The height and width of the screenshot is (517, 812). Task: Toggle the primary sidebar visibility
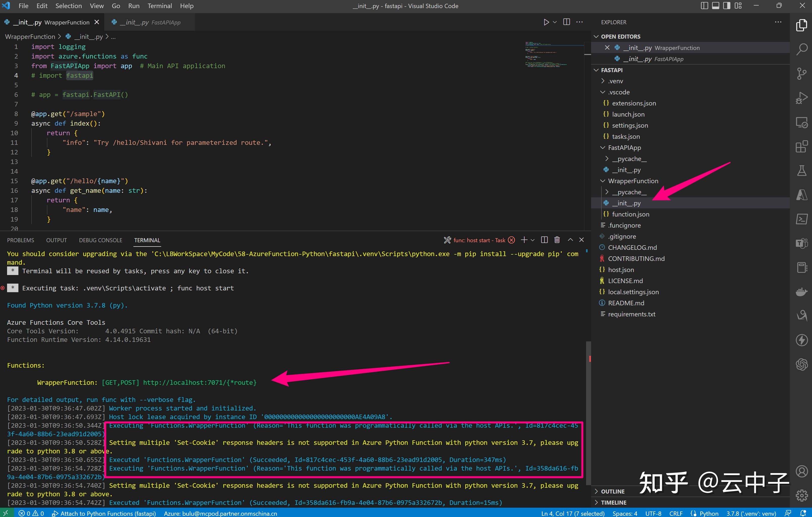(x=704, y=6)
